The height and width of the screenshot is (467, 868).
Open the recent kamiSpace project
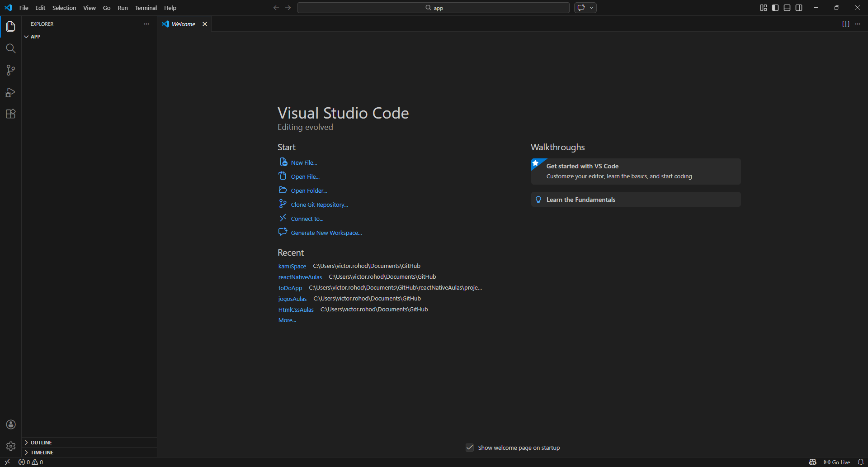(x=292, y=267)
